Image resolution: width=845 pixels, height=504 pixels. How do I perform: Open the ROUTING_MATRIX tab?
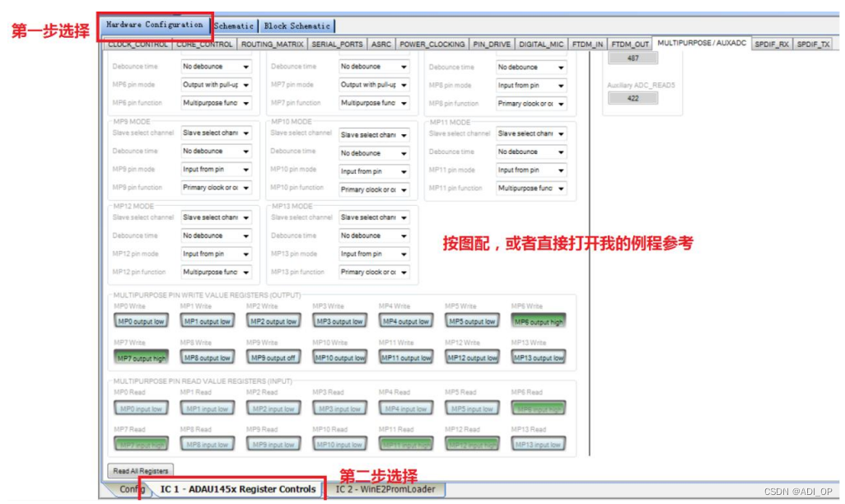(x=272, y=44)
